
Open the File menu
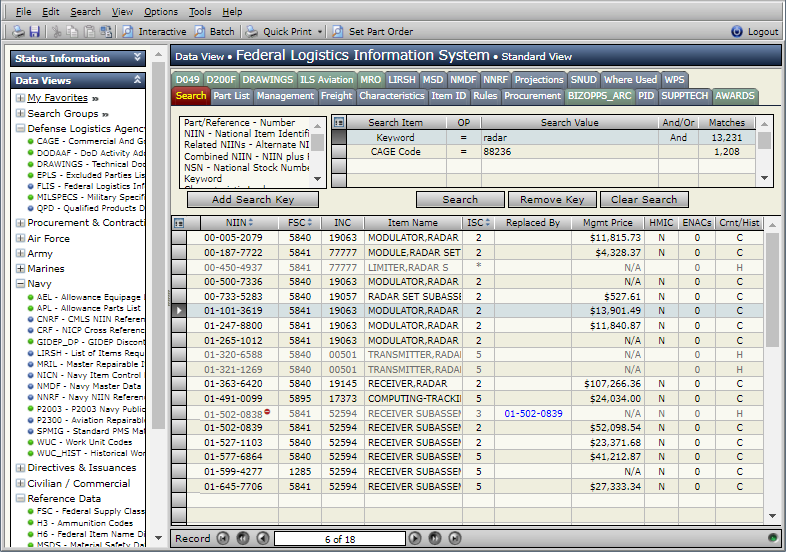pos(23,12)
